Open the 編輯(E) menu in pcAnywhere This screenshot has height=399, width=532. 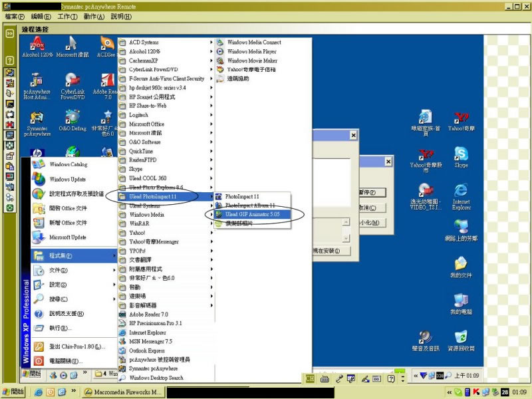tap(41, 17)
